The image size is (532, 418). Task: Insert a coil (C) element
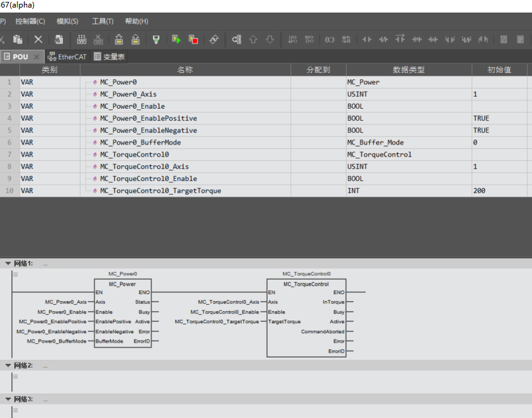pos(330,39)
